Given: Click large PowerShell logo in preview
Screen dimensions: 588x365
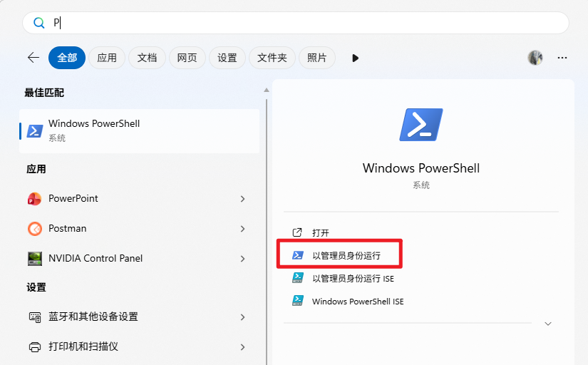Looking at the screenshot, I should click(421, 125).
